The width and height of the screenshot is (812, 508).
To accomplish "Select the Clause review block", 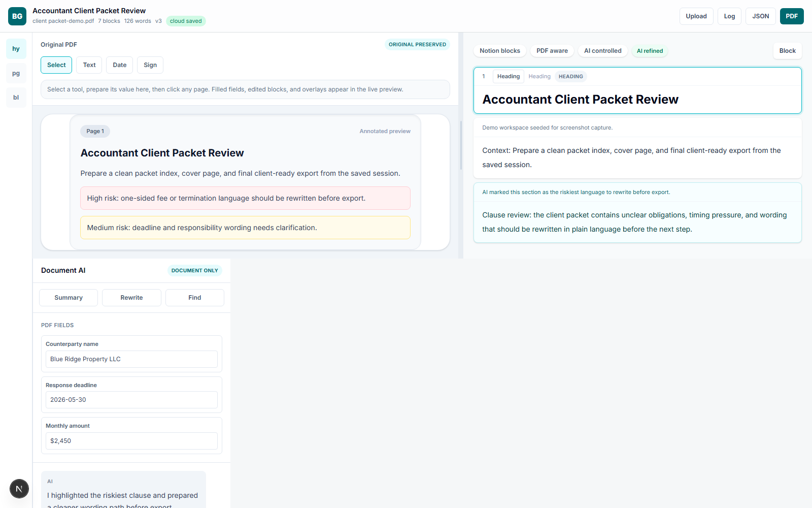I will coord(637,222).
